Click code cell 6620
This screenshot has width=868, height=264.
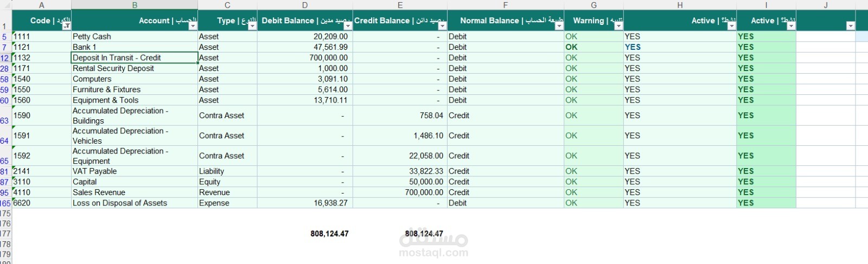41,203
